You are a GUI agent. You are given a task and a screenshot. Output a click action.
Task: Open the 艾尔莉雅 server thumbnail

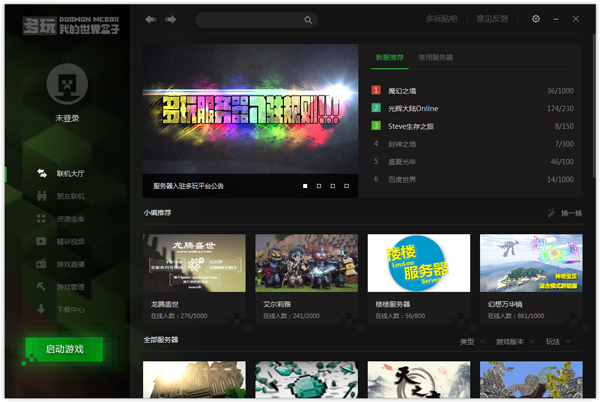pos(307,263)
